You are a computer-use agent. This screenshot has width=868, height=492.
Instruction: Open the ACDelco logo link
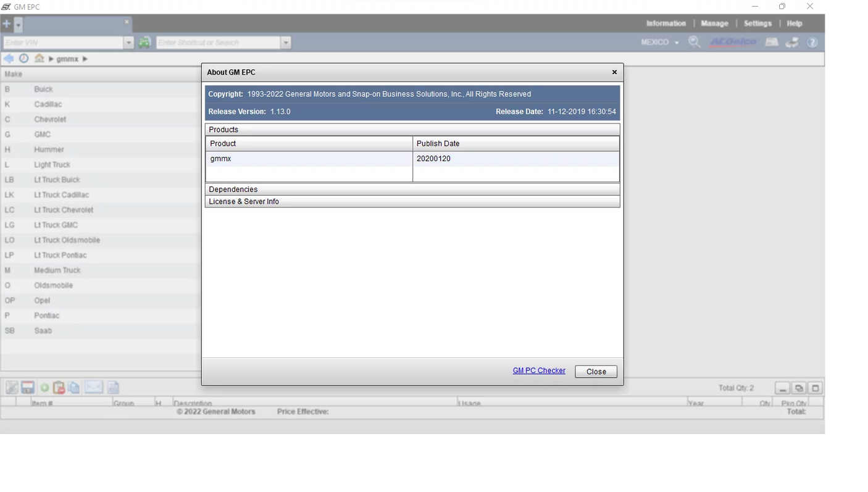[733, 42]
